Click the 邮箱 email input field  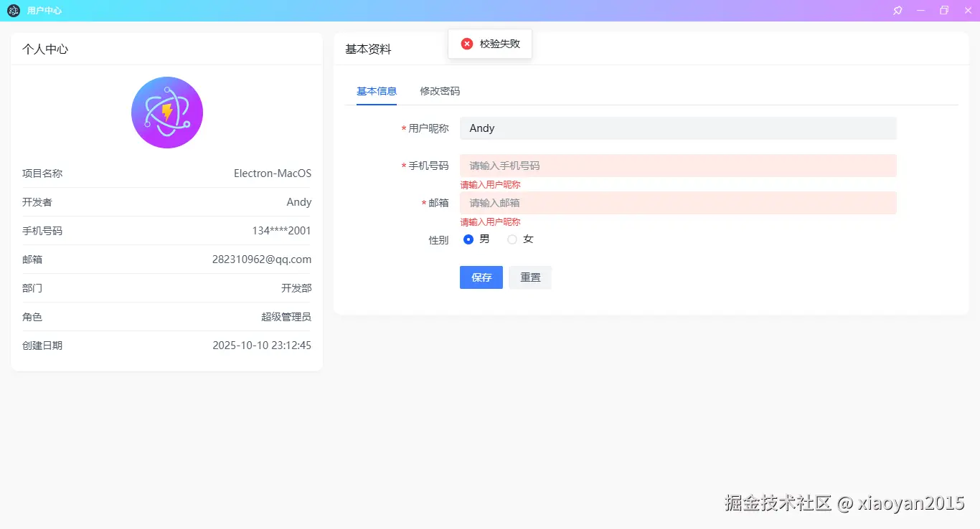click(678, 203)
